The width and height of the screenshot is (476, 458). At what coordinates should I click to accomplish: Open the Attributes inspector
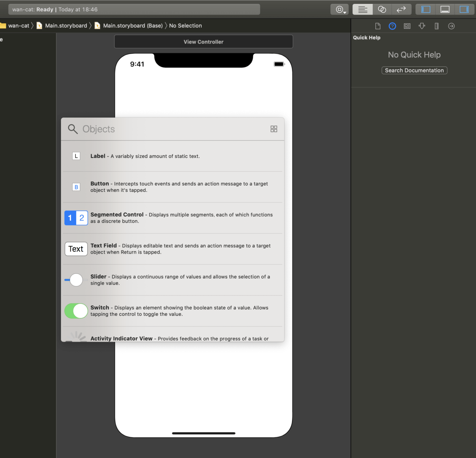point(422,26)
